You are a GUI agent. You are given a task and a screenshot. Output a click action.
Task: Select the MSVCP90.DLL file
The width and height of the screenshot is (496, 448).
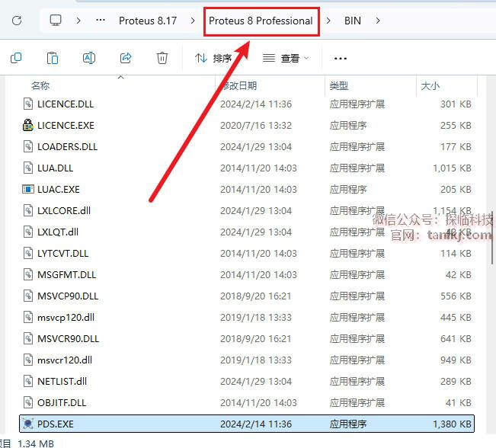pyautogui.click(x=247, y=296)
